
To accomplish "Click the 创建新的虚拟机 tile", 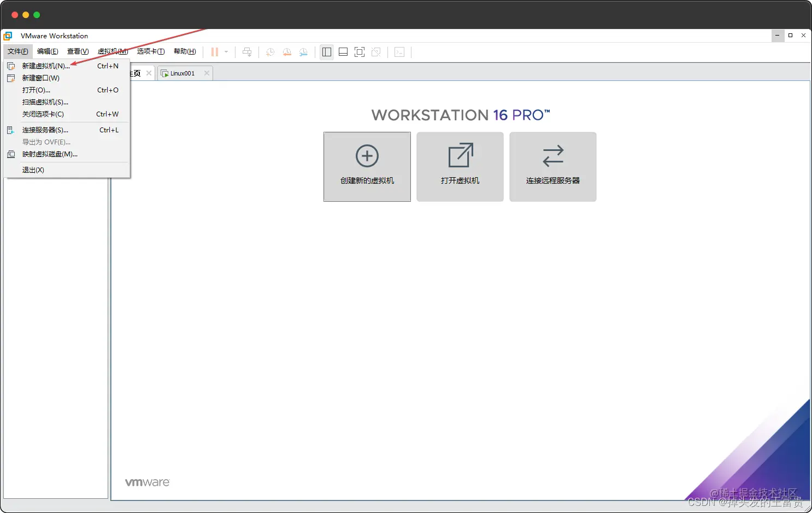I will [x=367, y=167].
